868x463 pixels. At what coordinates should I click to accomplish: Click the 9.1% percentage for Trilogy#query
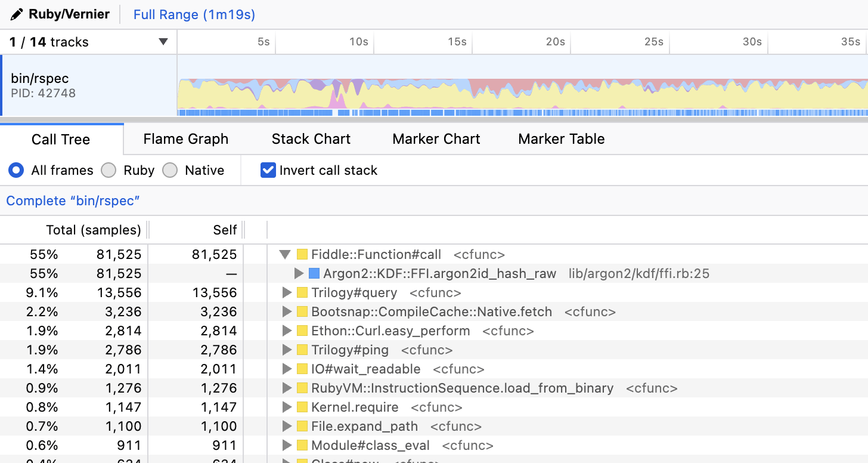tap(42, 293)
